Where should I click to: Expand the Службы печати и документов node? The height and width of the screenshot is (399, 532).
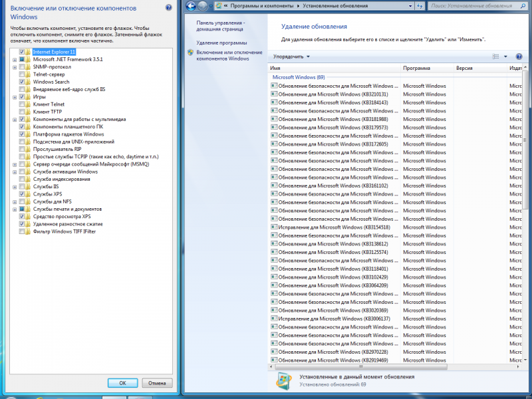15,209
